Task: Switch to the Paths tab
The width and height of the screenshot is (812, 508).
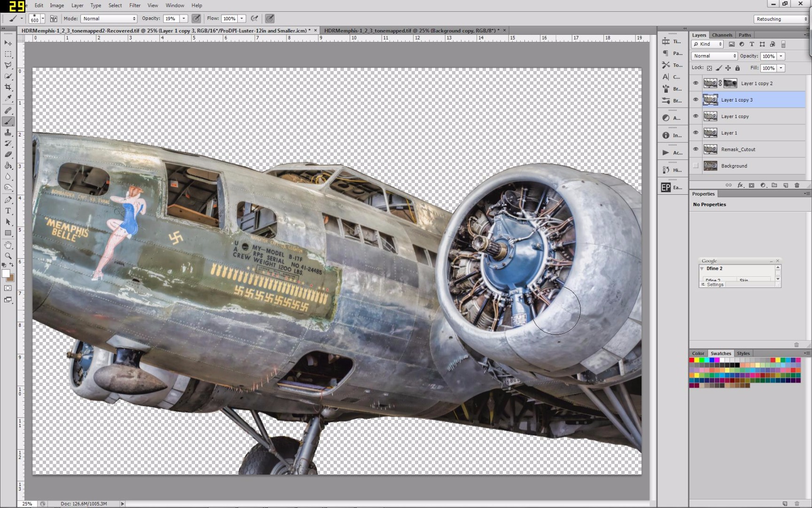Action: [745, 35]
